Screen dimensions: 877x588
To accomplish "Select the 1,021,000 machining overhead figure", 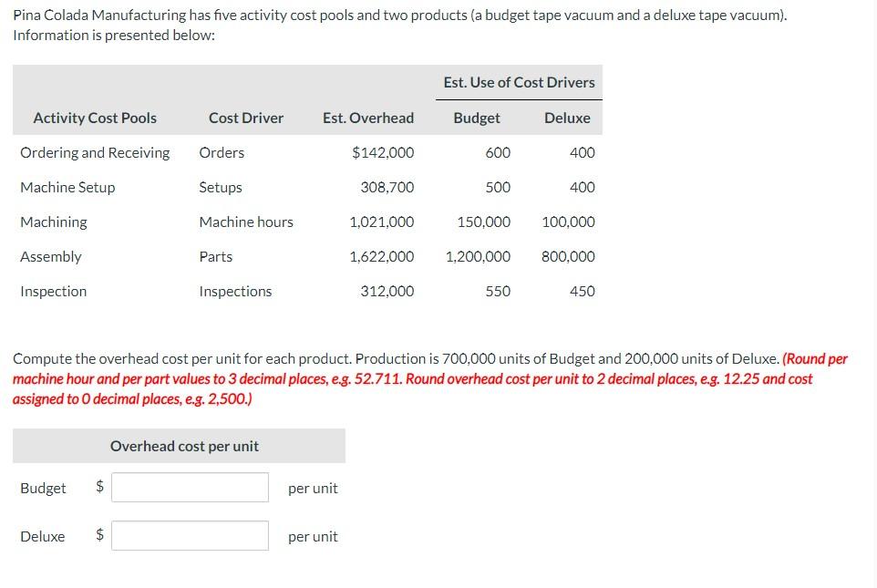I will point(383,222).
